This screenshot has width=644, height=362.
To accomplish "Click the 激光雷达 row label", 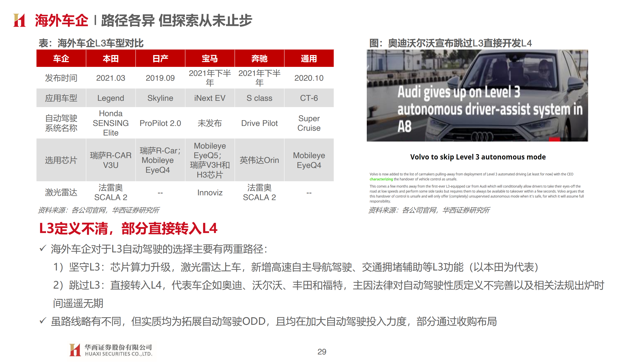I will (x=61, y=192).
